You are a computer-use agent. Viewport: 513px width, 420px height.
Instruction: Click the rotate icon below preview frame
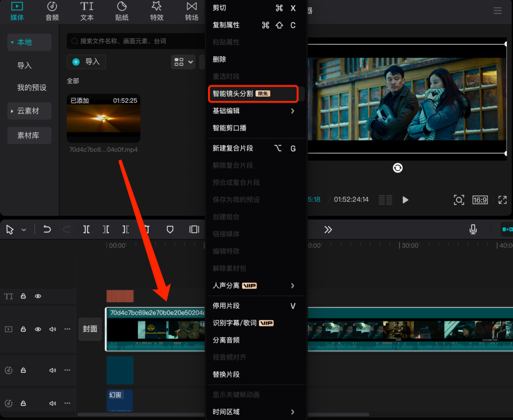(x=398, y=168)
